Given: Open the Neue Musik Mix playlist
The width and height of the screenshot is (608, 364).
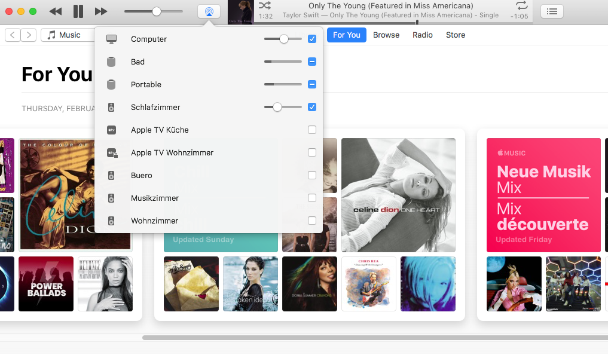Looking at the screenshot, I should point(543,195).
